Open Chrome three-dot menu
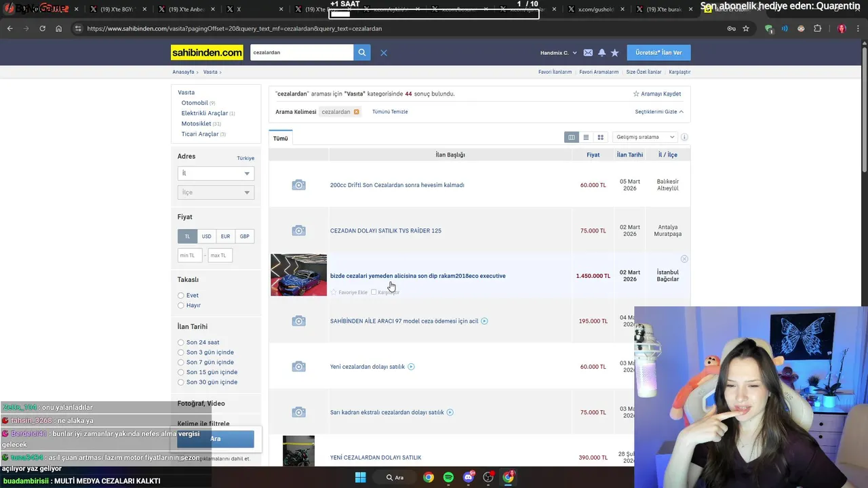Screen dimensions: 868x488 pyautogui.click(x=859, y=28)
